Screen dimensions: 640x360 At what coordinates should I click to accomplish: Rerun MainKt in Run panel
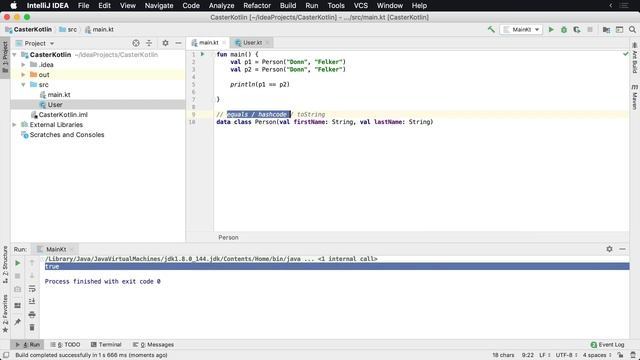18,263
